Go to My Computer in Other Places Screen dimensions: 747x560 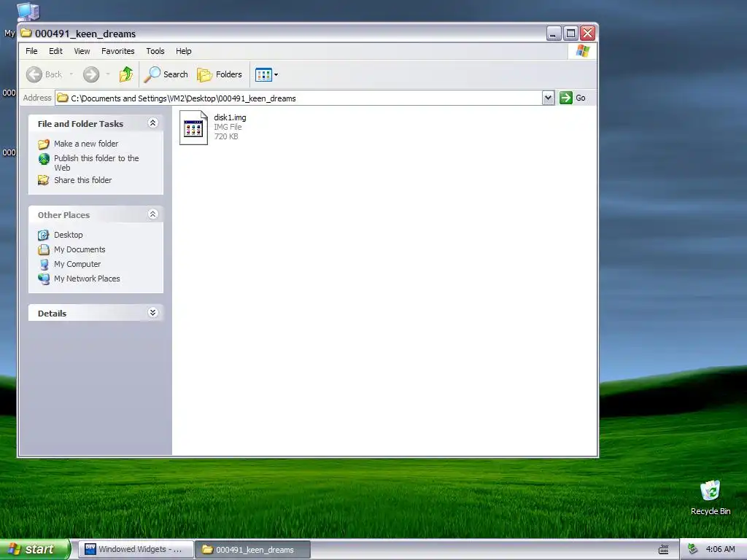pyautogui.click(x=77, y=264)
